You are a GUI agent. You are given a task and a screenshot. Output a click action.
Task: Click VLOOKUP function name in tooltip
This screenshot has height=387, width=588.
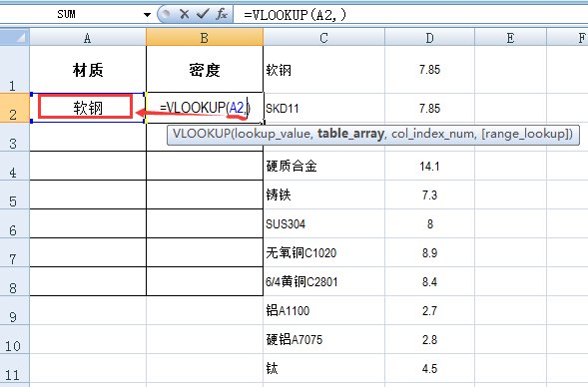(x=201, y=134)
